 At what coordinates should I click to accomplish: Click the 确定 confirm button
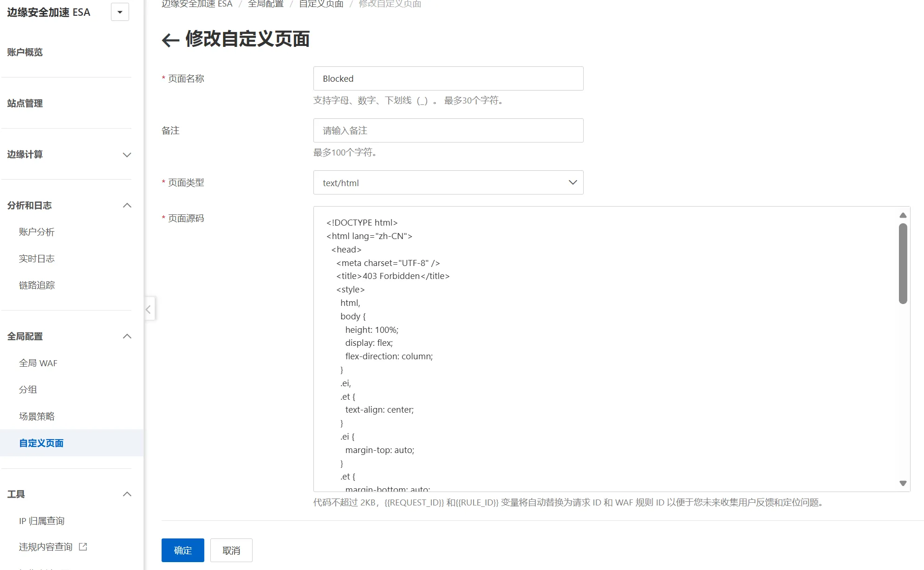(182, 550)
